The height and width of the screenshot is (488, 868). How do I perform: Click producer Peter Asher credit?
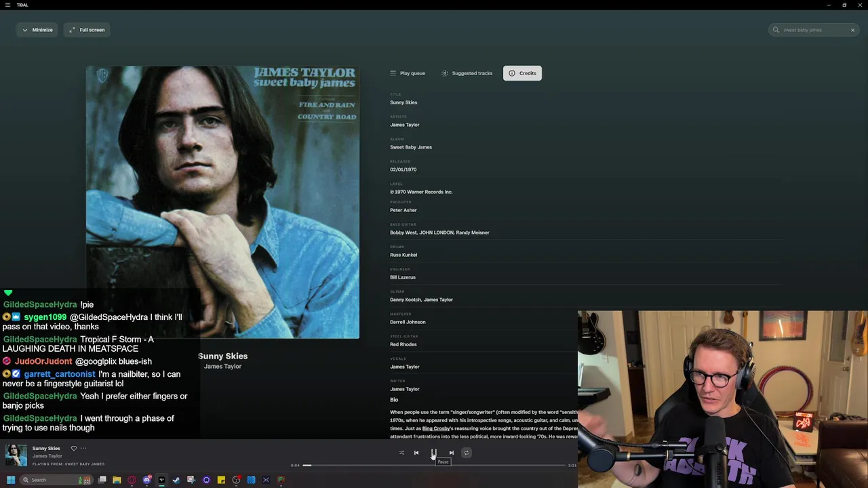[x=403, y=210]
